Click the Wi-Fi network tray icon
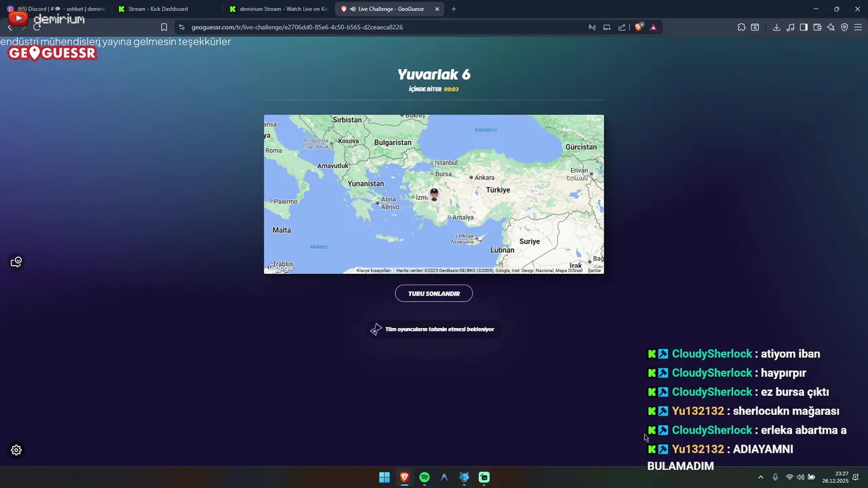 click(789, 477)
